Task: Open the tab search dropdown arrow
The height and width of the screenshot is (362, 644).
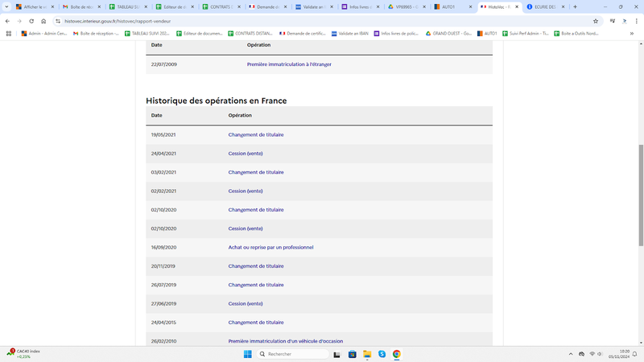Action: [6, 6]
